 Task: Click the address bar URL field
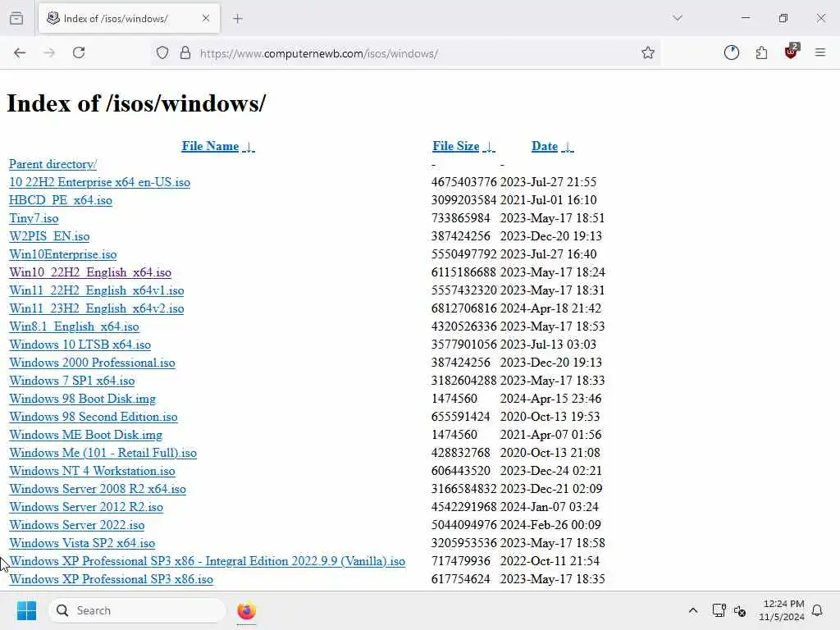pyautogui.click(x=407, y=53)
